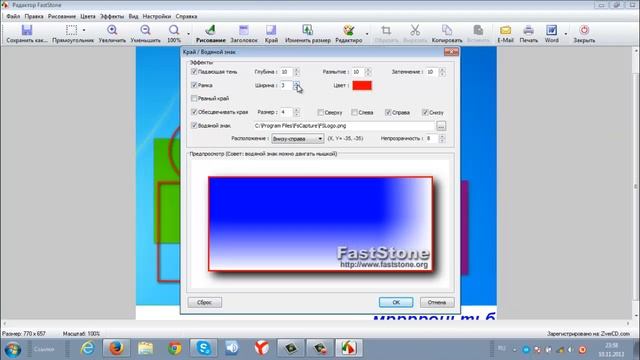Click the Print (Печать) icon
Image resolution: width=640 pixels, height=360 pixels.
[529, 30]
